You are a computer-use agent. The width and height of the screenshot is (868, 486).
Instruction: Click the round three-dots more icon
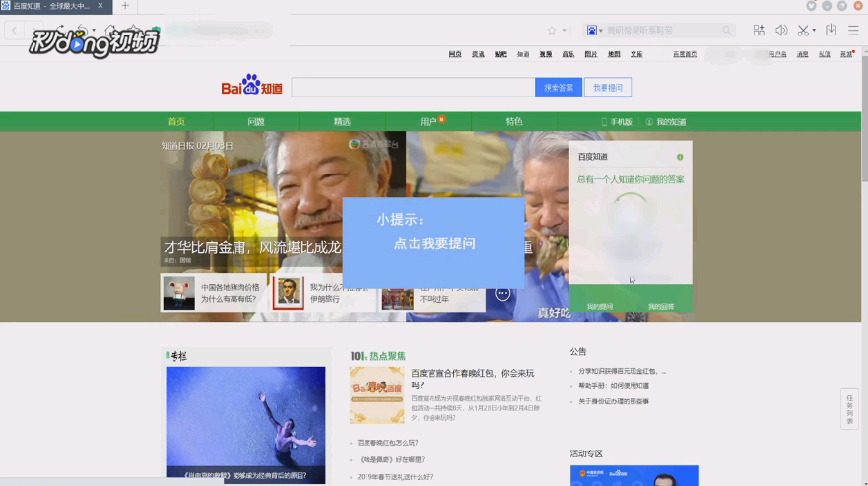pyautogui.click(x=502, y=293)
